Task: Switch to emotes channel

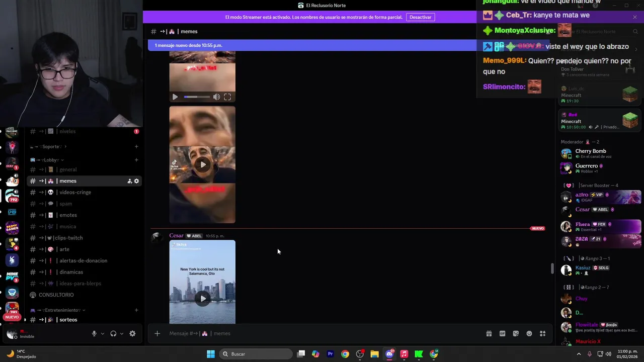Action: [84, 215]
